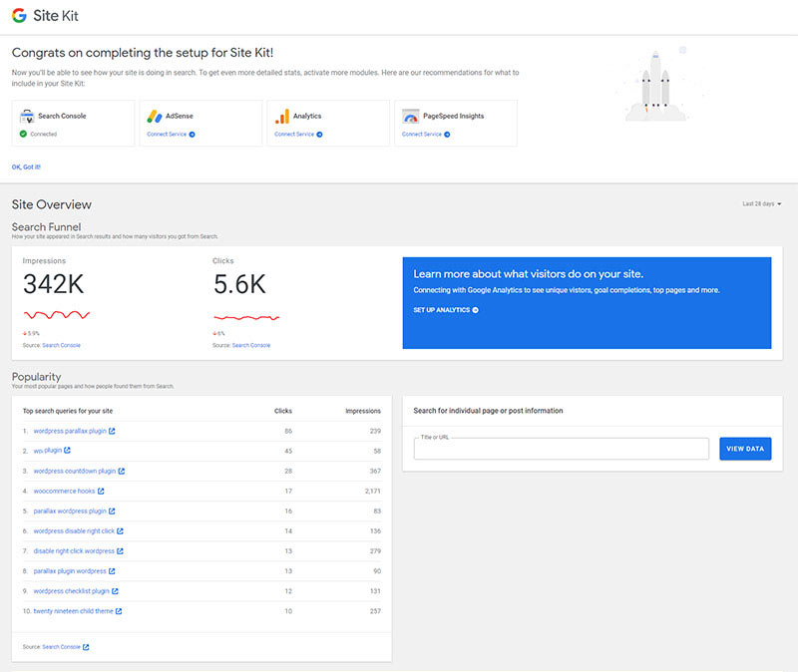
Task: Click external link icon beside Popularity source Search Console
Action: tap(86, 648)
